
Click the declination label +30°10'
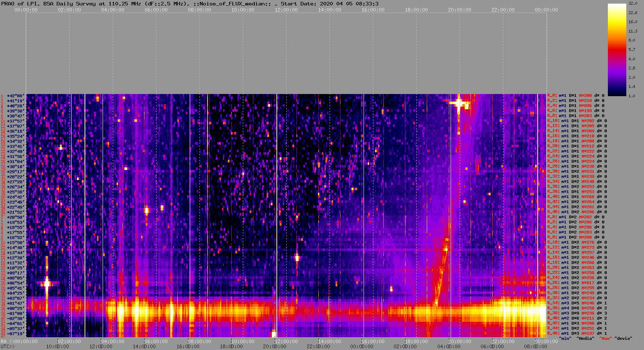coord(16,167)
